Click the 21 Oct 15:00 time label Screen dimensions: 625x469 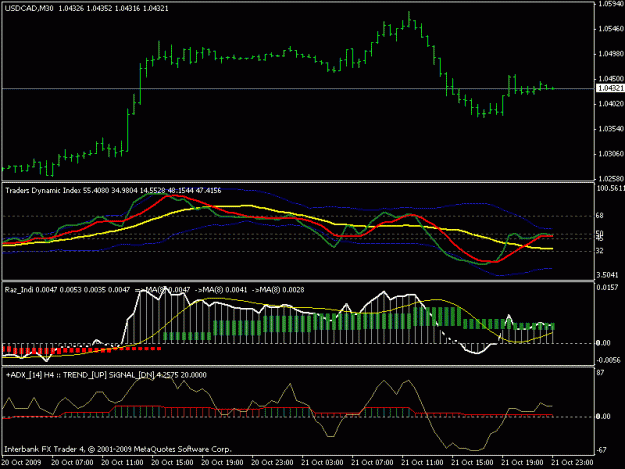(x=472, y=462)
